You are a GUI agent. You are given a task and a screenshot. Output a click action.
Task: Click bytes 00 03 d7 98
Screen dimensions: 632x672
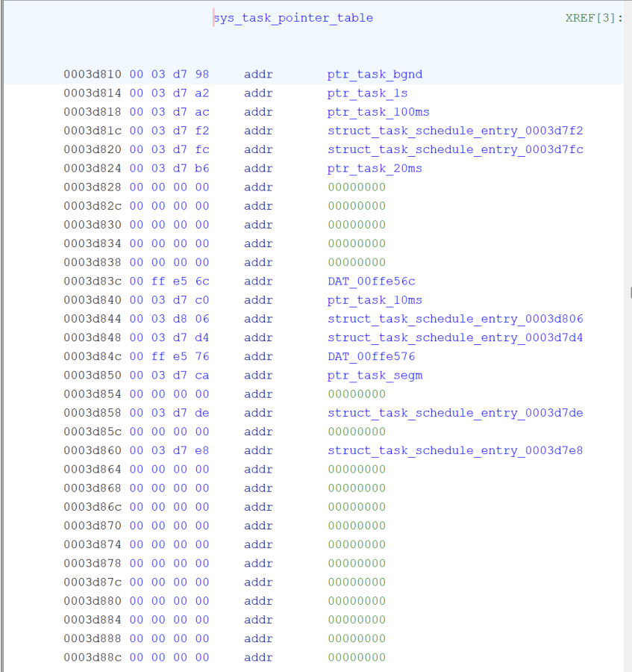[x=169, y=75]
